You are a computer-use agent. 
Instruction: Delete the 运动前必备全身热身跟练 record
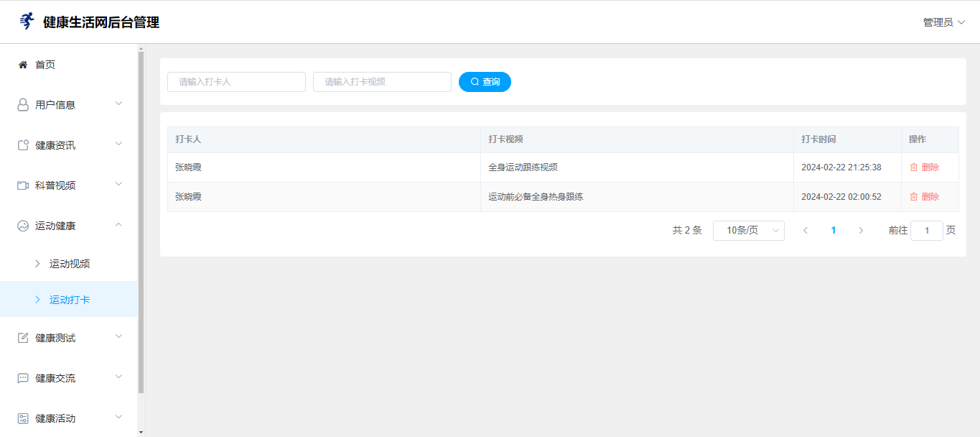pyautogui.click(x=924, y=197)
